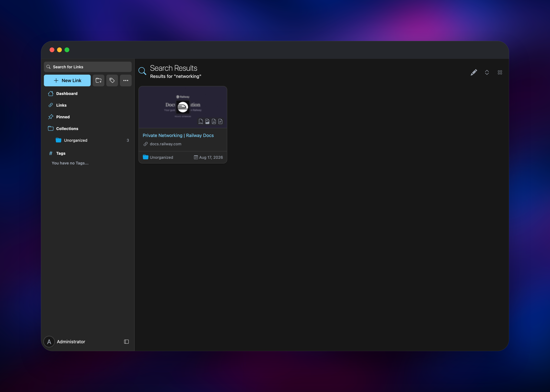This screenshot has width=550, height=392.
Task: Create a new collection with the folder-plus icon
Action: click(99, 80)
